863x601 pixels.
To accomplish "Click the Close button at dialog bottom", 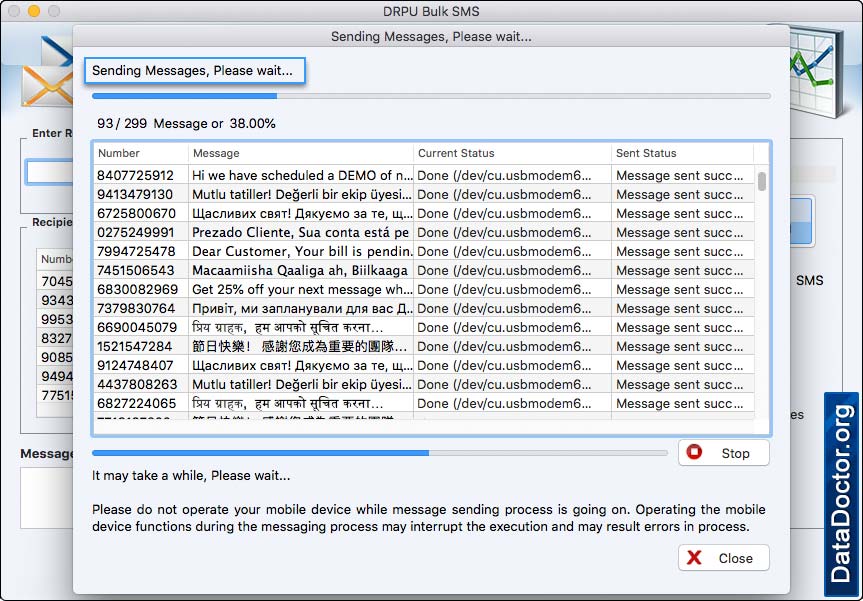I will click(x=723, y=558).
